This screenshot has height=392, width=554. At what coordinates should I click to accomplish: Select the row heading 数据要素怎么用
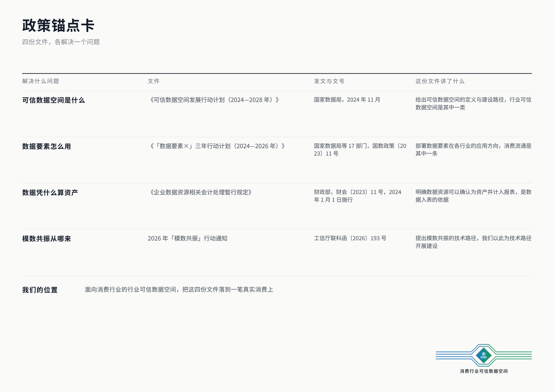click(46, 146)
